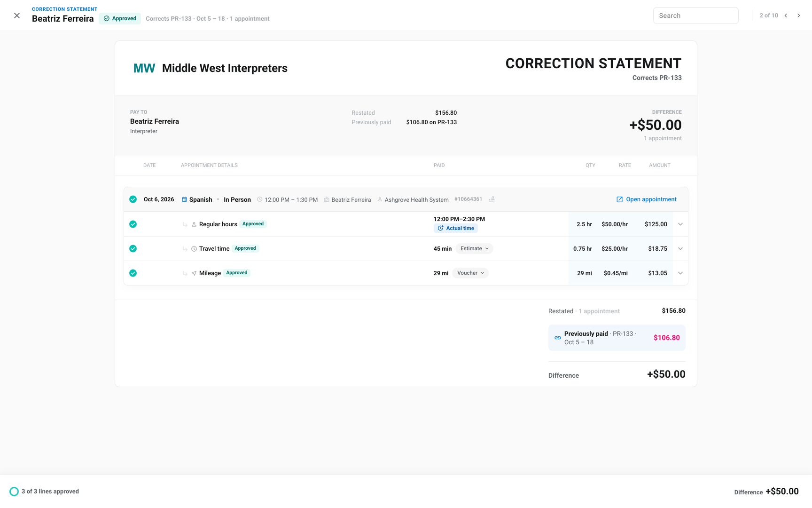The height and width of the screenshot is (508, 812).
Task: Toggle the Regular hours approval checkmark
Action: pyautogui.click(x=133, y=224)
